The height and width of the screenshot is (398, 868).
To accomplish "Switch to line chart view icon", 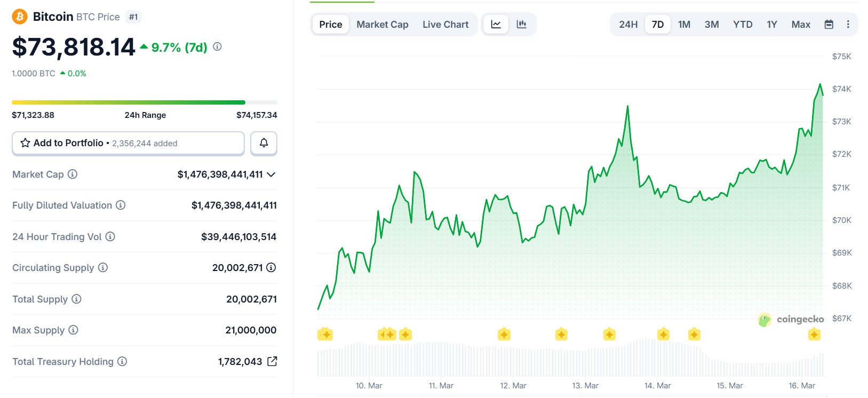I will tap(496, 25).
